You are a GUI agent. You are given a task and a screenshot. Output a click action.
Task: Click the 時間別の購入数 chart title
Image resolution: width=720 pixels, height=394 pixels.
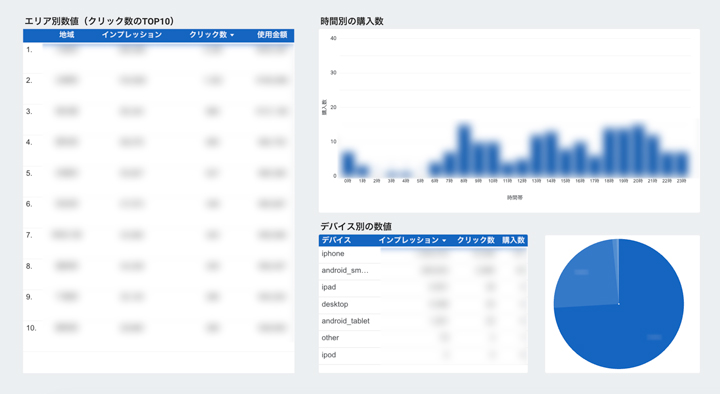pos(352,21)
